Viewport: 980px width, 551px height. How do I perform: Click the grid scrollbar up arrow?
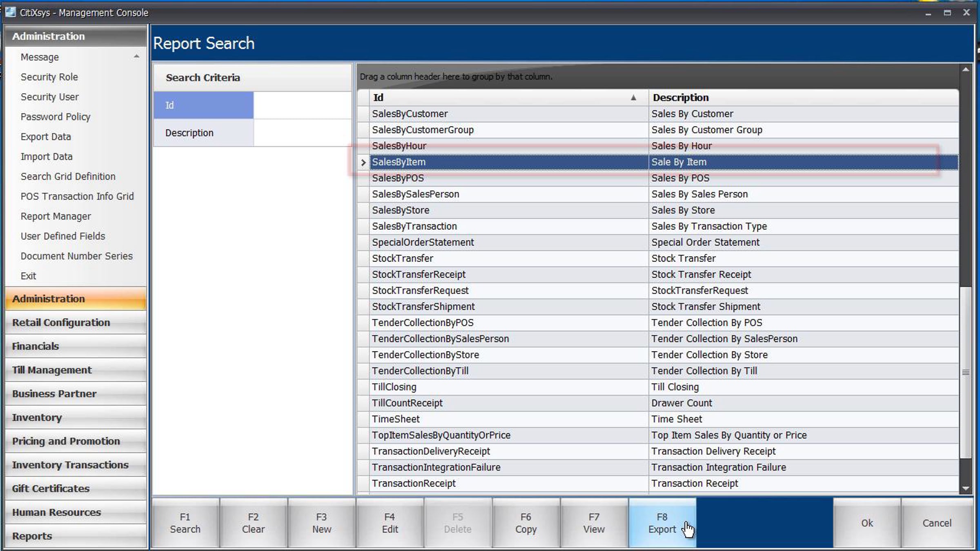966,70
